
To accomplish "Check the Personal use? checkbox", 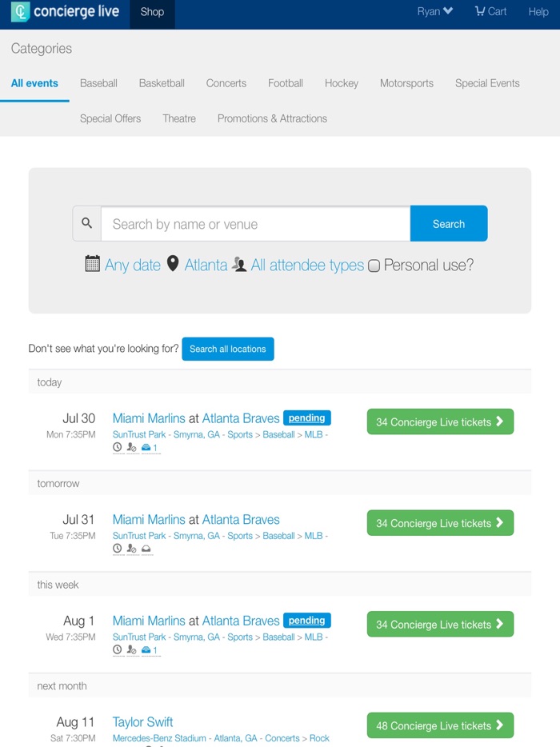I will 373,265.
